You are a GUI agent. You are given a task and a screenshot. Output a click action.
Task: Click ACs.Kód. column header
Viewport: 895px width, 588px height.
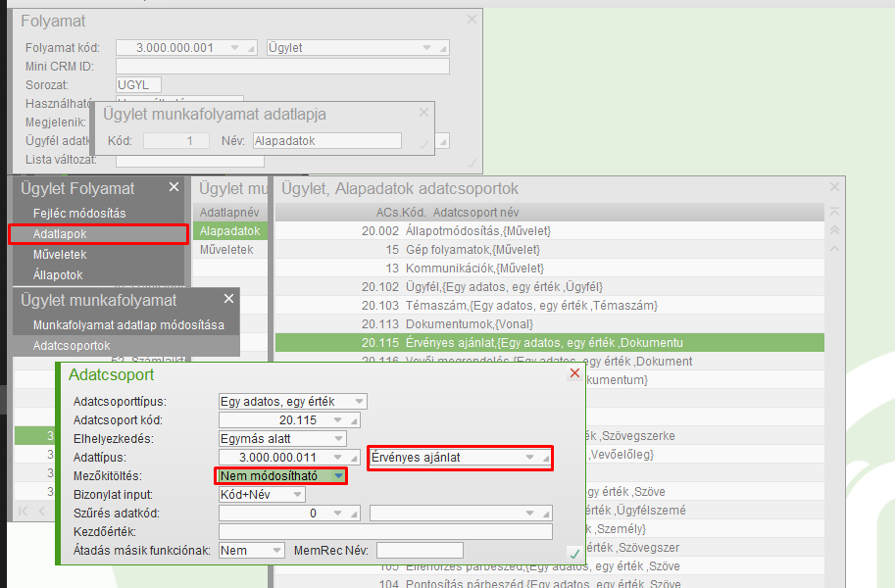click(x=401, y=213)
